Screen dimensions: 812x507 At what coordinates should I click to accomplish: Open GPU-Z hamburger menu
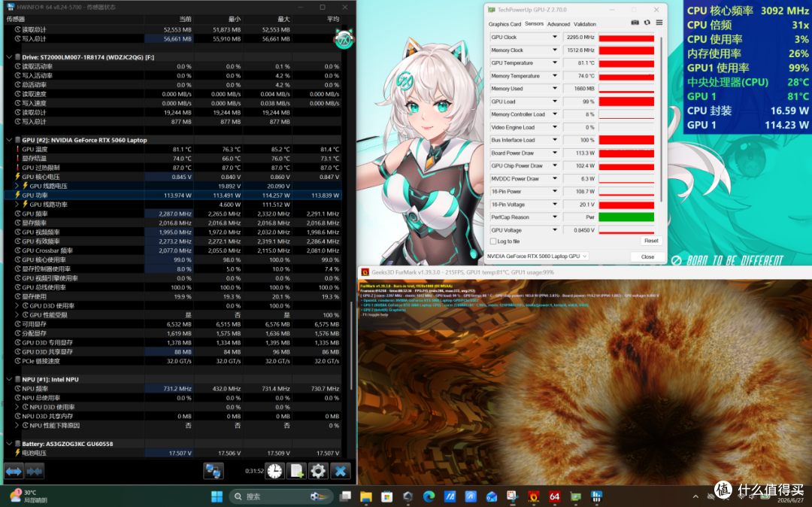(659, 23)
